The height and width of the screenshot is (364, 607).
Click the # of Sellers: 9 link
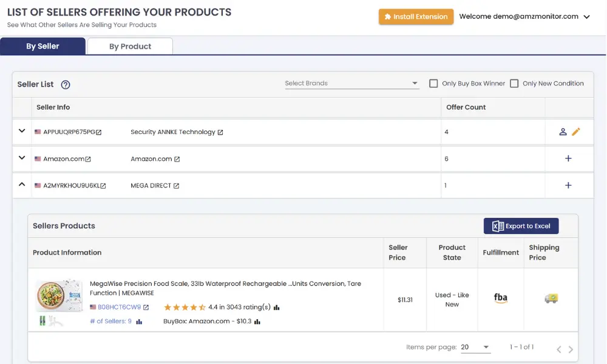coord(110,321)
